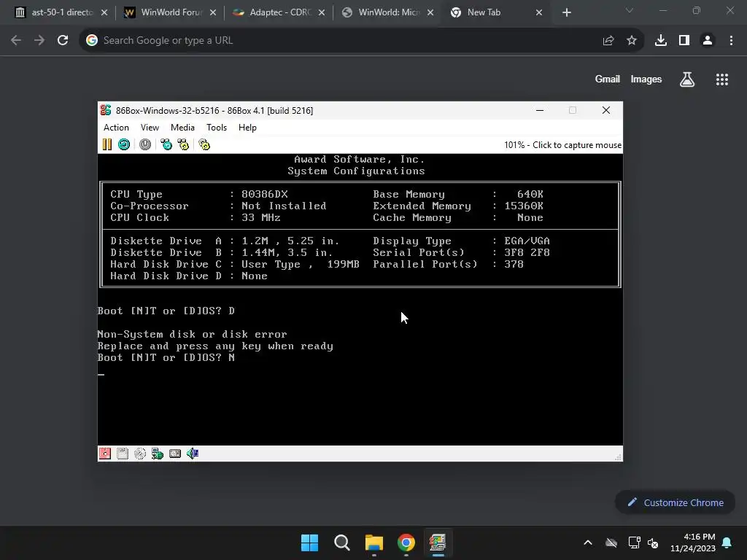The height and width of the screenshot is (560, 747).
Task: Click the Chrome back arrow
Action: (x=16, y=41)
